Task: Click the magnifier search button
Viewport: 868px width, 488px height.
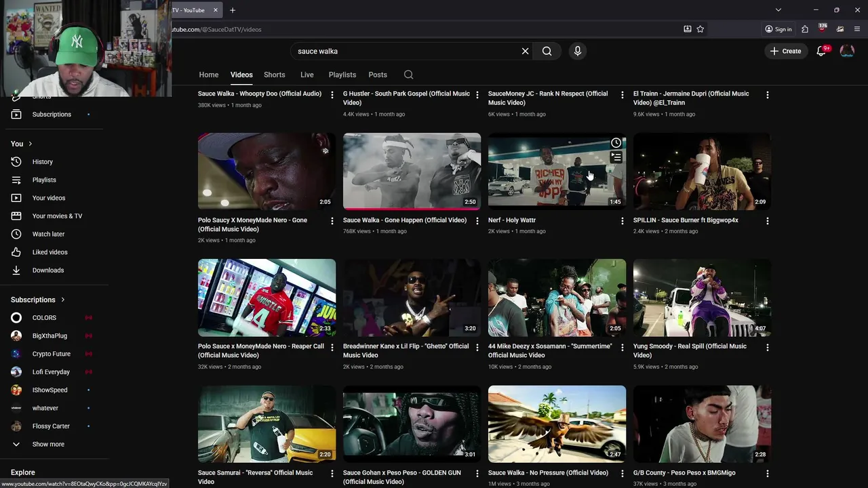Action: point(547,51)
